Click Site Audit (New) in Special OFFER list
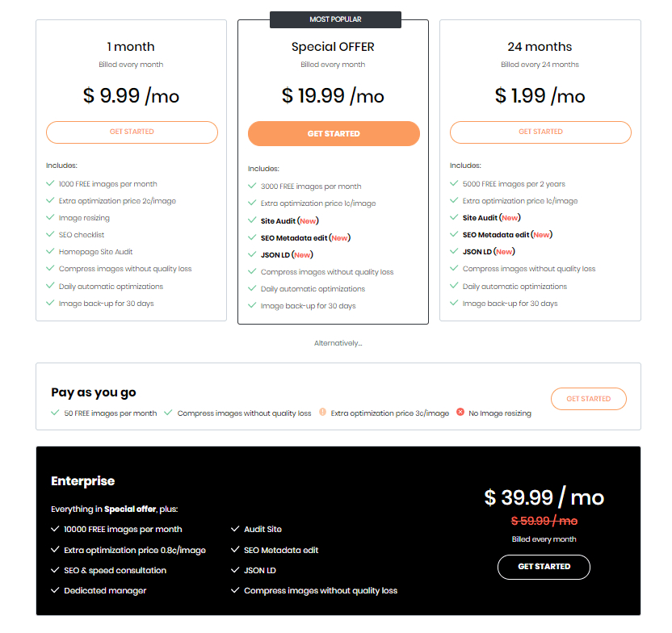This screenshot has height=633, width=672. pyautogui.click(x=289, y=220)
